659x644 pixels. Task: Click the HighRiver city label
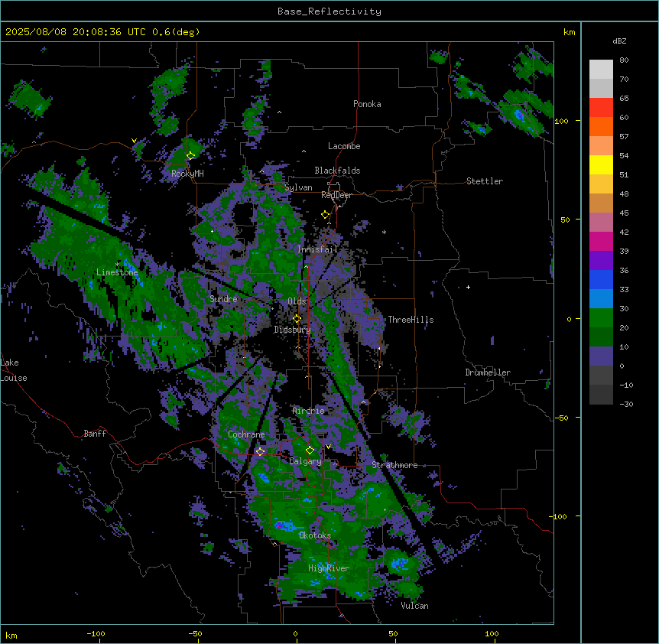tap(329, 568)
